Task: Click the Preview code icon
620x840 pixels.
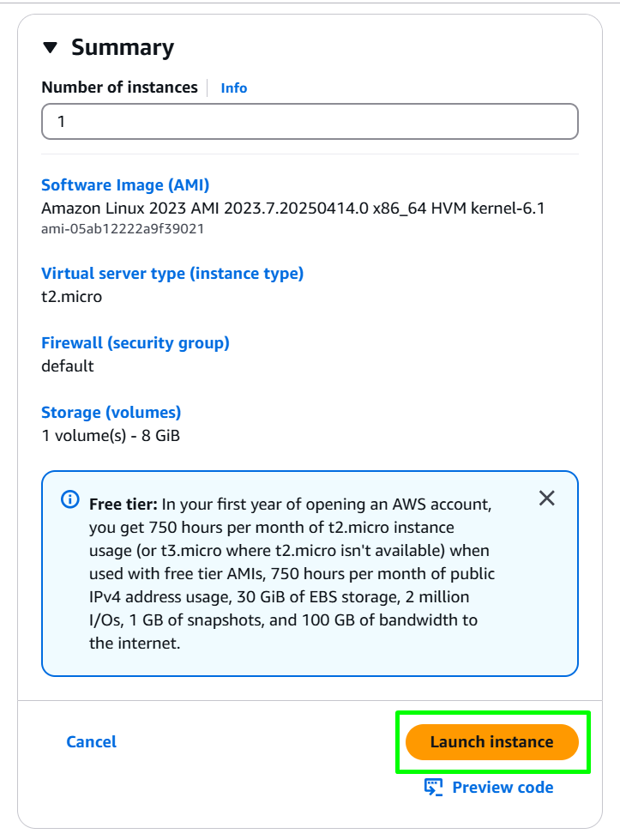Action: (x=434, y=788)
